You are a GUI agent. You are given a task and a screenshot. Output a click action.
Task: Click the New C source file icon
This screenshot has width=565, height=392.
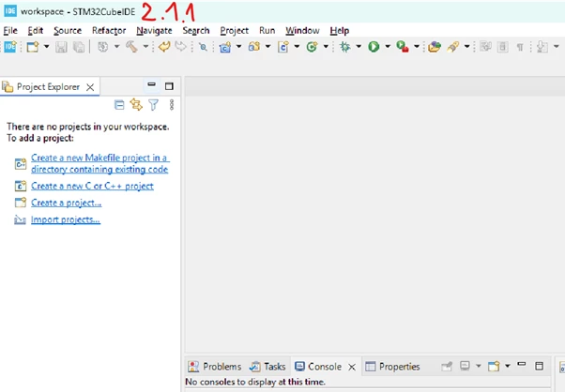[x=283, y=47]
